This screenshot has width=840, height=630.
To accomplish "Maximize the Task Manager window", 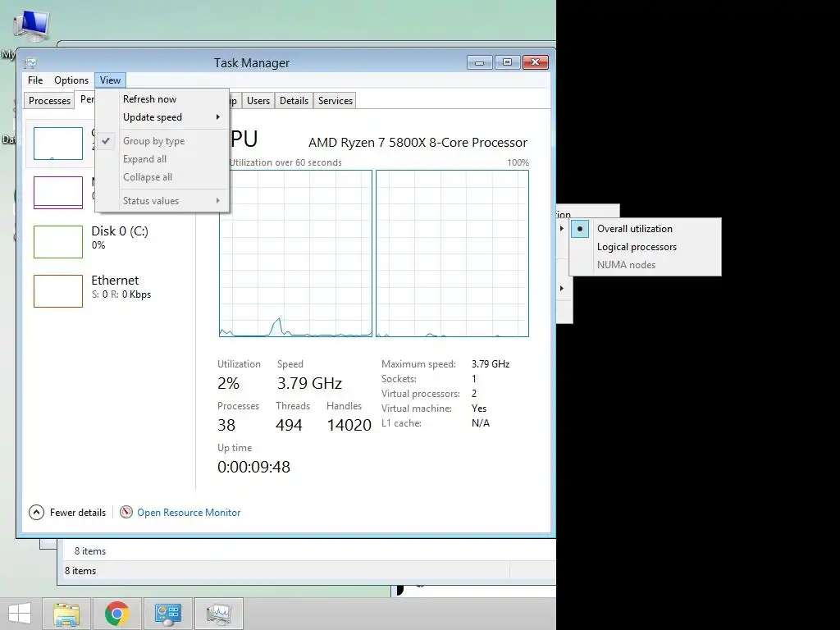I will pos(507,62).
